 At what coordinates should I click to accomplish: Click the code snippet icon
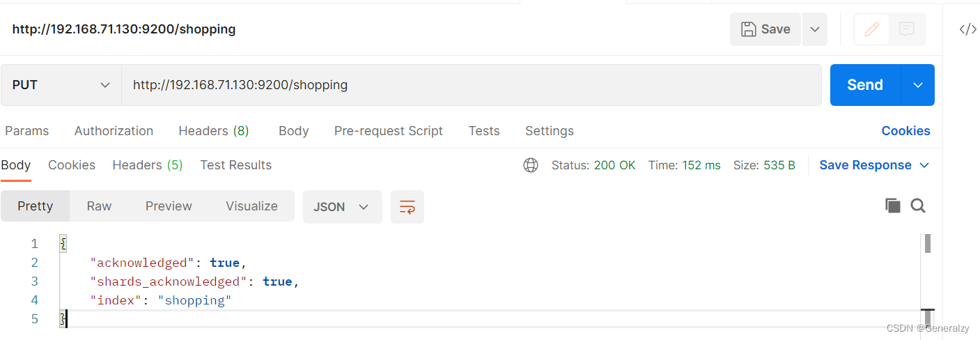pos(967,29)
